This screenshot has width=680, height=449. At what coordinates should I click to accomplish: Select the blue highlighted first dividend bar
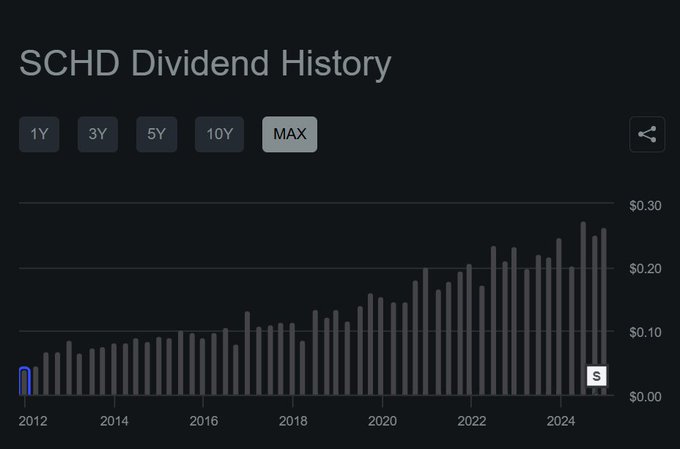(x=25, y=381)
